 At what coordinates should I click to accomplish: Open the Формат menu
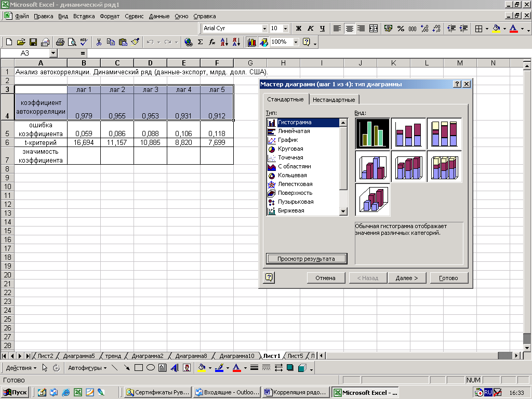point(110,16)
